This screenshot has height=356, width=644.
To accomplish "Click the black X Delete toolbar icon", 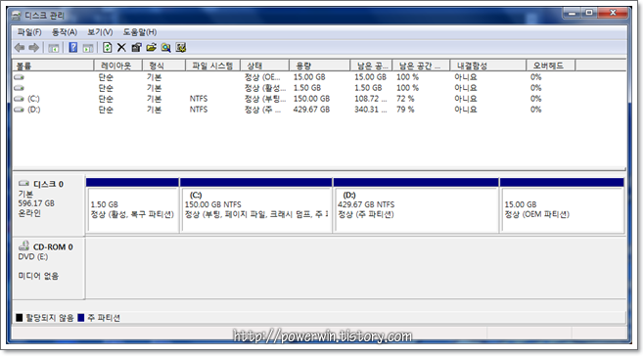I will click(121, 48).
